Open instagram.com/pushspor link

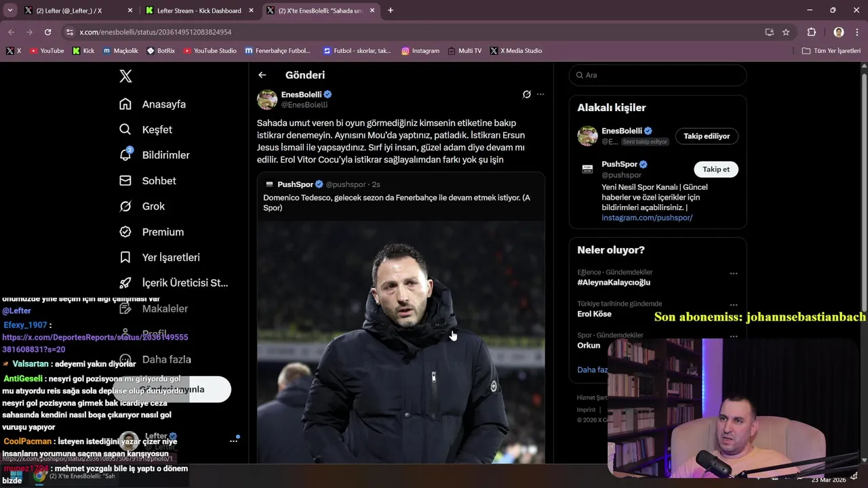point(647,218)
